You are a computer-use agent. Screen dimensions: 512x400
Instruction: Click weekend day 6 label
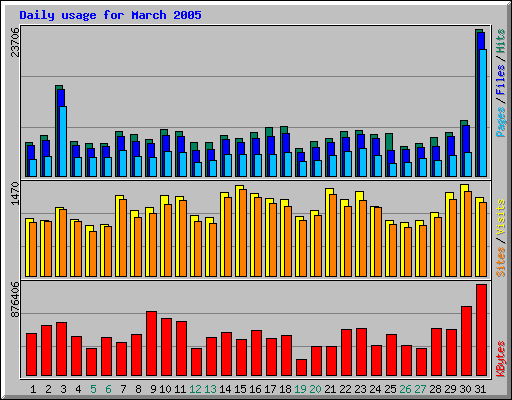pyautogui.click(x=108, y=389)
